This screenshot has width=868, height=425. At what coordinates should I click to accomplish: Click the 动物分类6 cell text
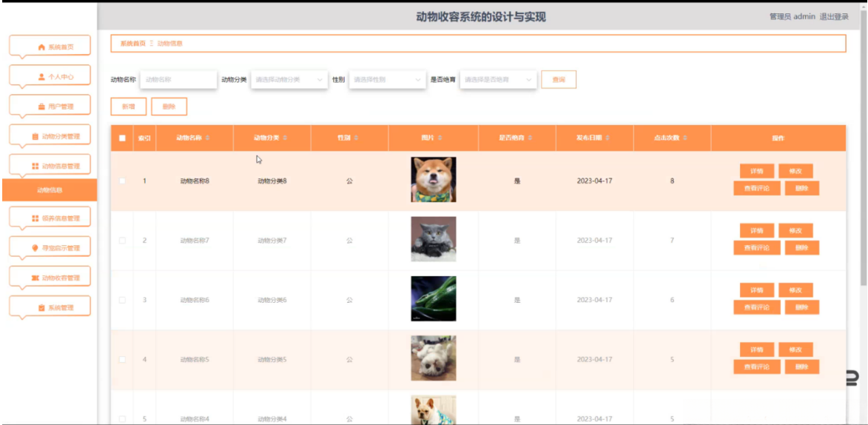(x=272, y=300)
